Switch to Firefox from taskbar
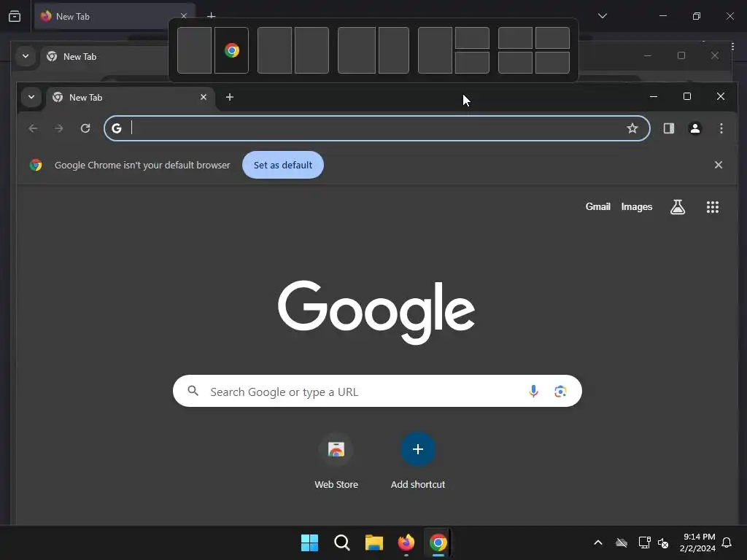The image size is (747, 560). [x=406, y=542]
